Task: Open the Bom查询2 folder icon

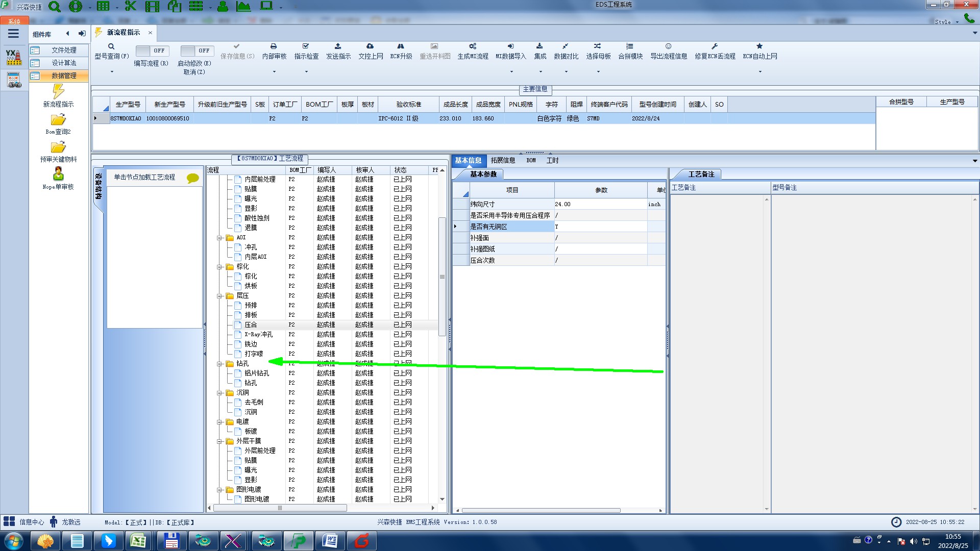Action: [x=58, y=120]
